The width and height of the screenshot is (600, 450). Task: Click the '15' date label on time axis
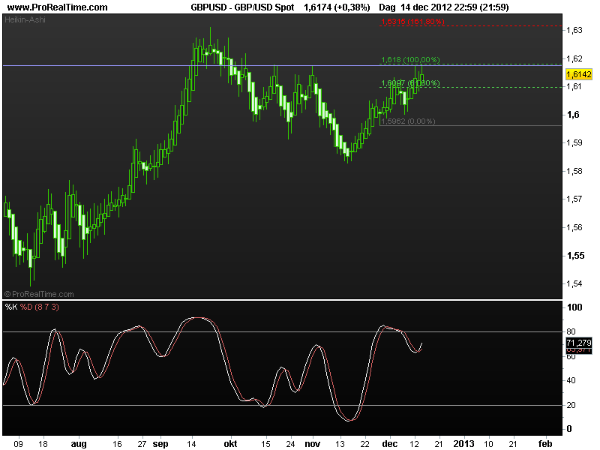(266, 444)
